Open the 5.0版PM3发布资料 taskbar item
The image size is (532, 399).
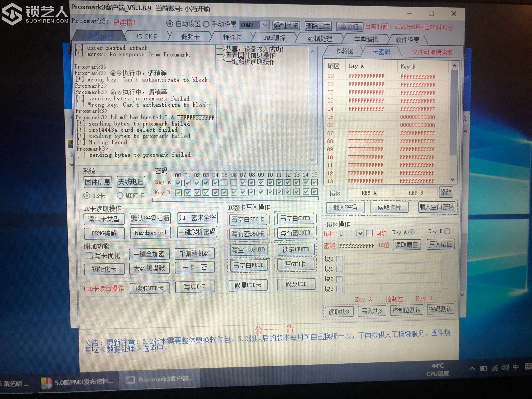78,382
